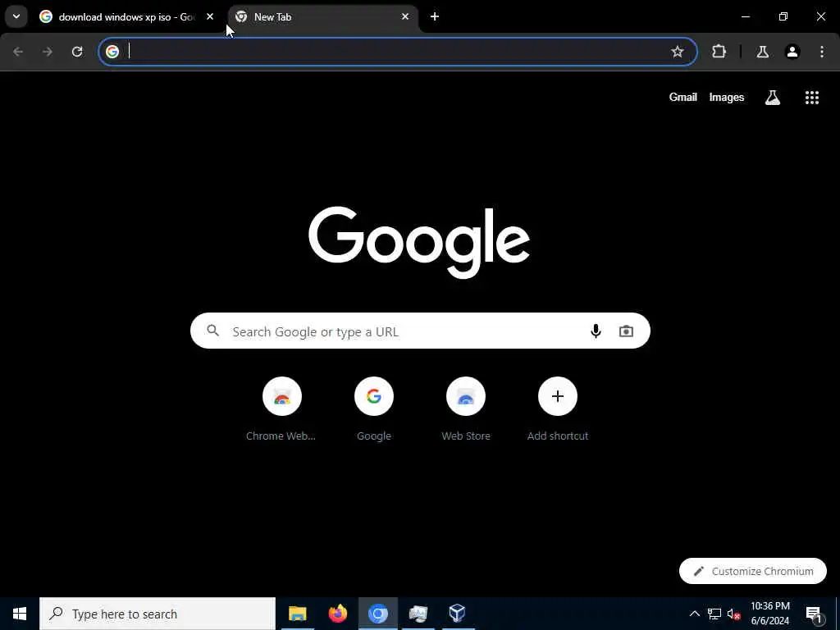Screen dimensions: 840x630
Task: Minimize the Chromium window
Action: pyautogui.click(x=745, y=16)
